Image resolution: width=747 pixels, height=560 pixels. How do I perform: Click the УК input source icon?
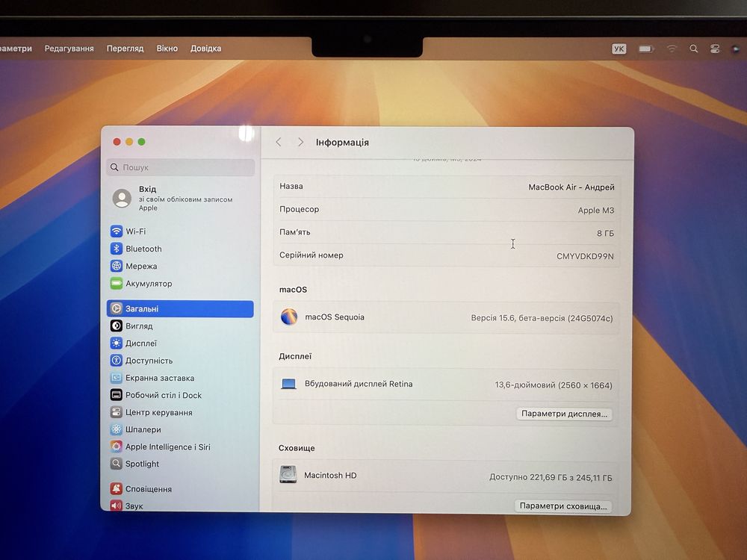tap(619, 49)
